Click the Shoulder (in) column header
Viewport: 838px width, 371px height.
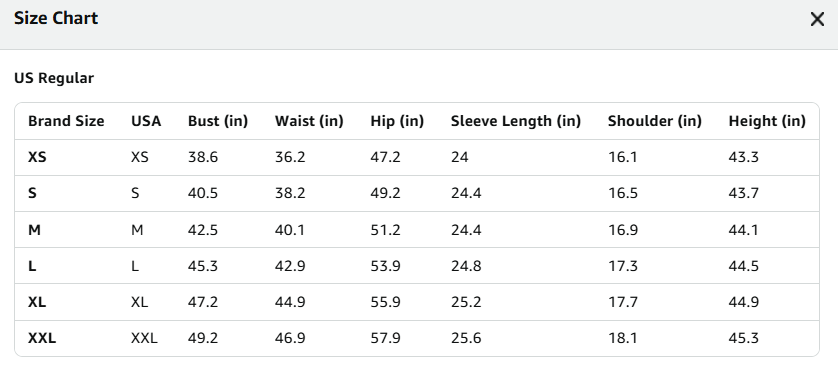click(x=654, y=121)
